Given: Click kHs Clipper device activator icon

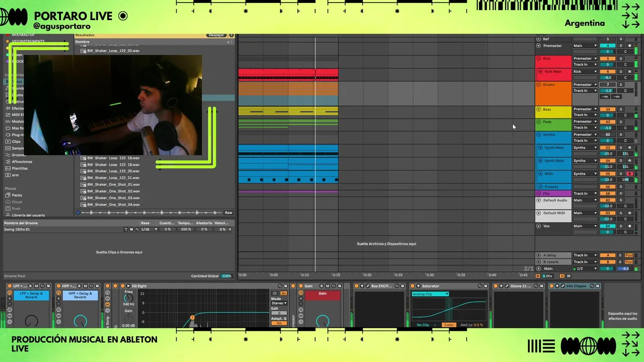Looking at the screenshot, I should click(x=551, y=286).
